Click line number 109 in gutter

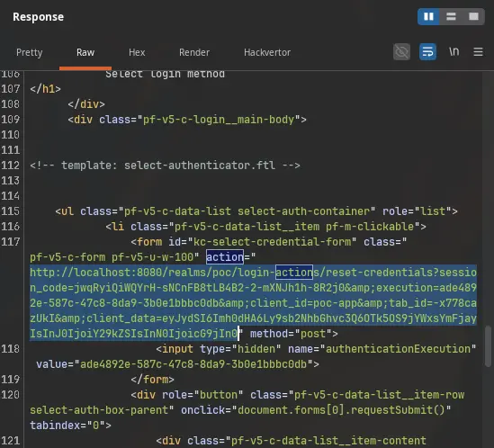11,120
